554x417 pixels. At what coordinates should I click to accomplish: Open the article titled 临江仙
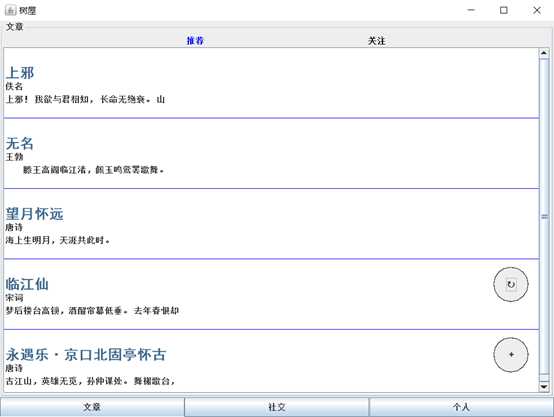[x=27, y=284]
